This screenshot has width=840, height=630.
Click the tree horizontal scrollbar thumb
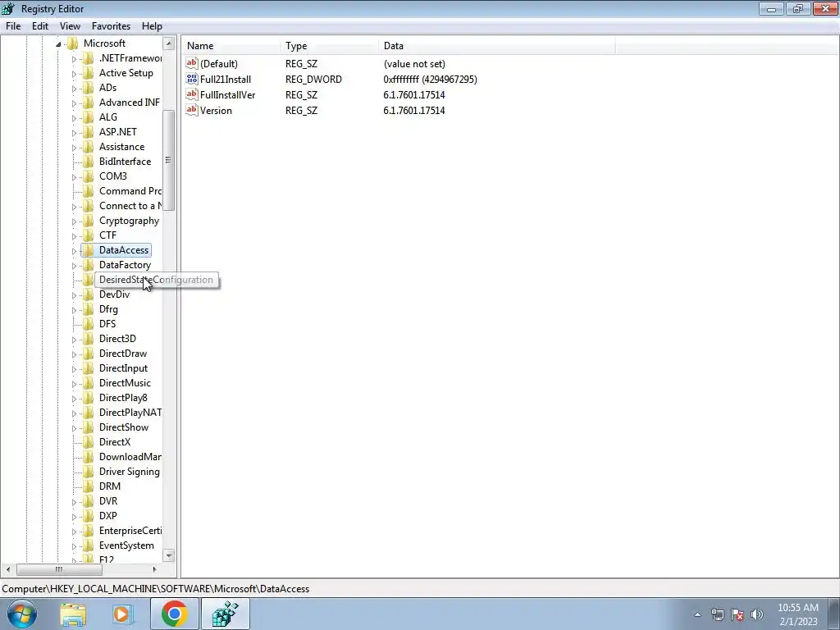(59, 569)
